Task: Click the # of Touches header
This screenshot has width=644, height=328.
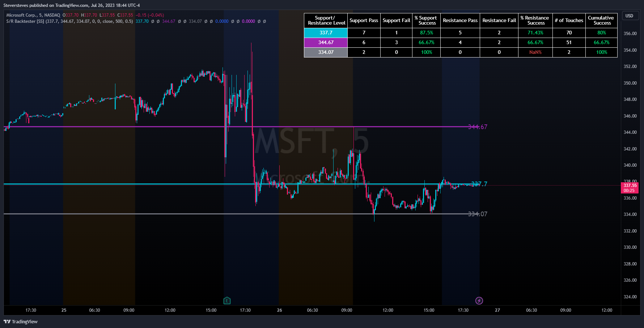Action: click(x=569, y=20)
